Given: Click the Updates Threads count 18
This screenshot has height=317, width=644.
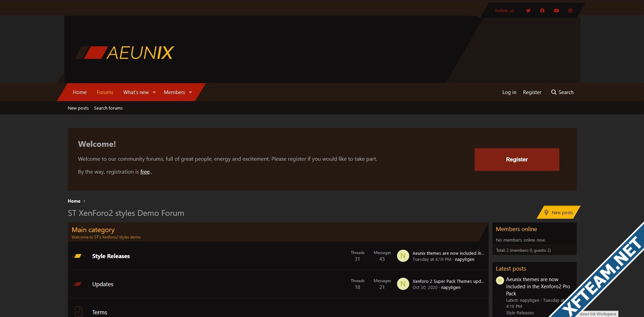Looking at the screenshot, I should coord(357,287).
